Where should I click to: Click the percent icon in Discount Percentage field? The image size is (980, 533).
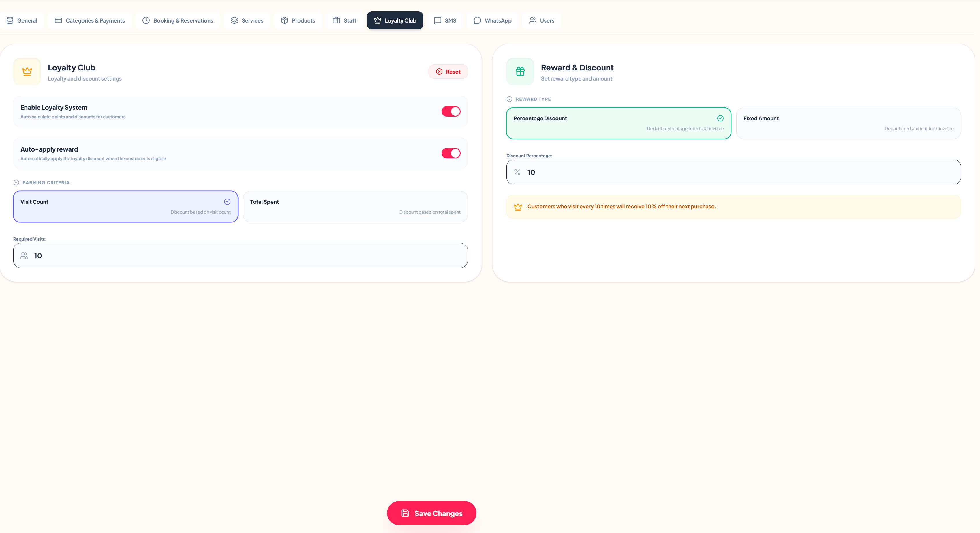click(x=517, y=172)
